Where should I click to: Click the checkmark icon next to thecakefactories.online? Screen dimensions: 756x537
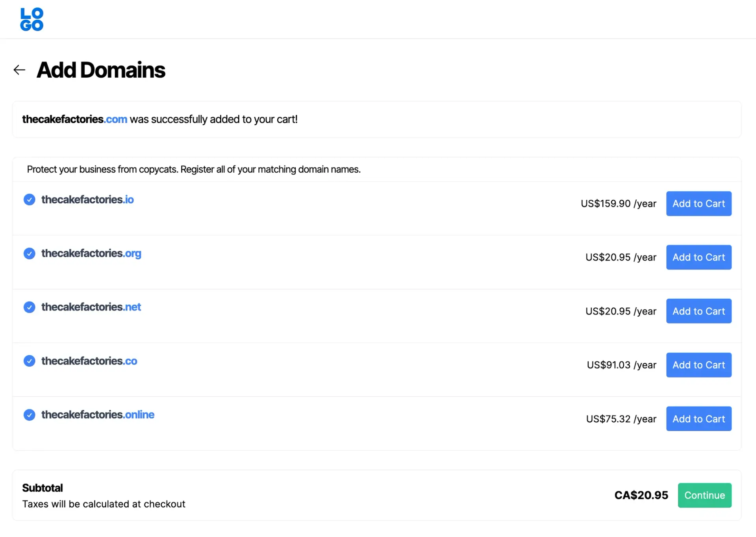pyautogui.click(x=30, y=415)
